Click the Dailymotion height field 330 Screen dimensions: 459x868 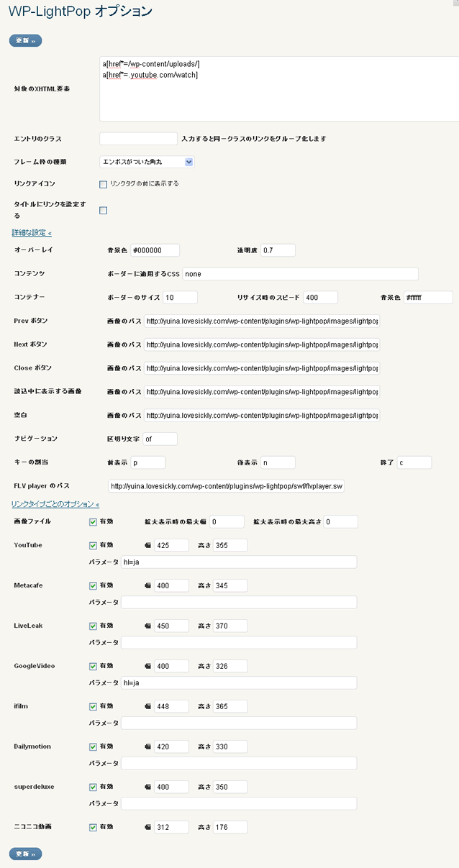coord(230,746)
